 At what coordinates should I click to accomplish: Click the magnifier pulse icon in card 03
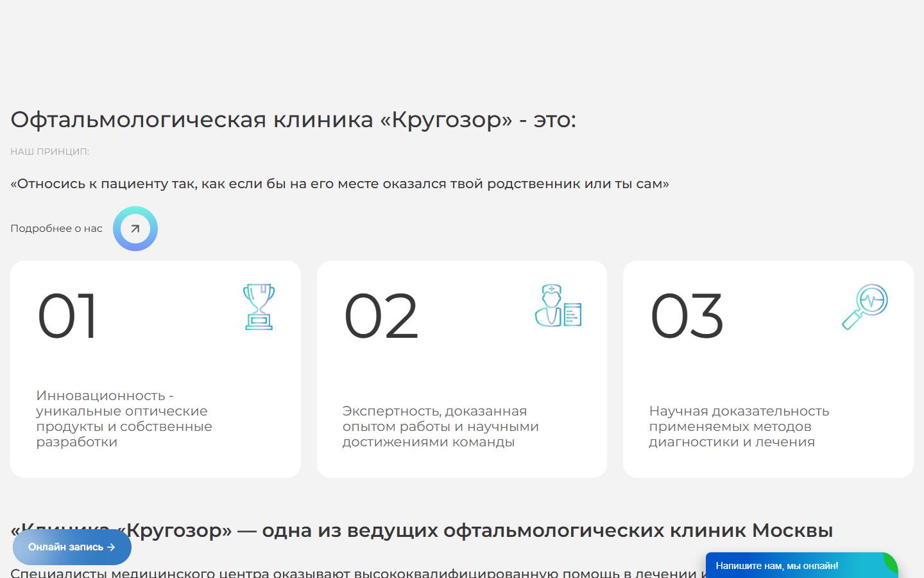click(x=865, y=307)
